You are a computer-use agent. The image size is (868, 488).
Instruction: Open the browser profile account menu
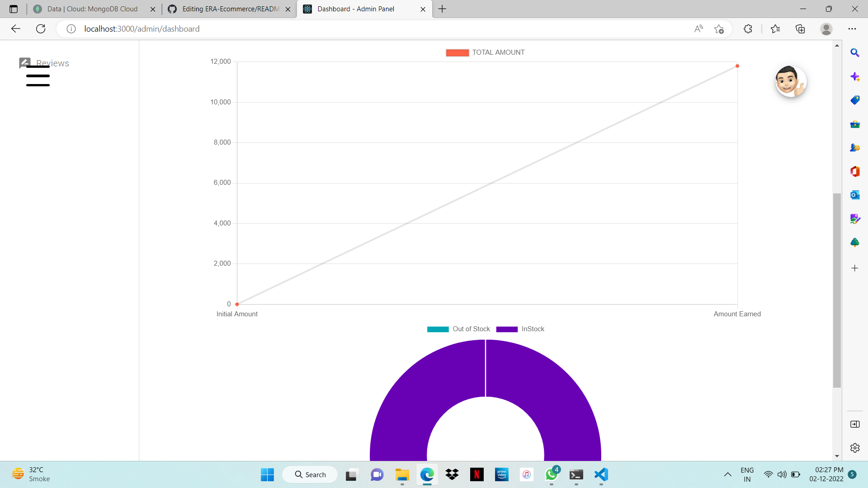point(826,28)
